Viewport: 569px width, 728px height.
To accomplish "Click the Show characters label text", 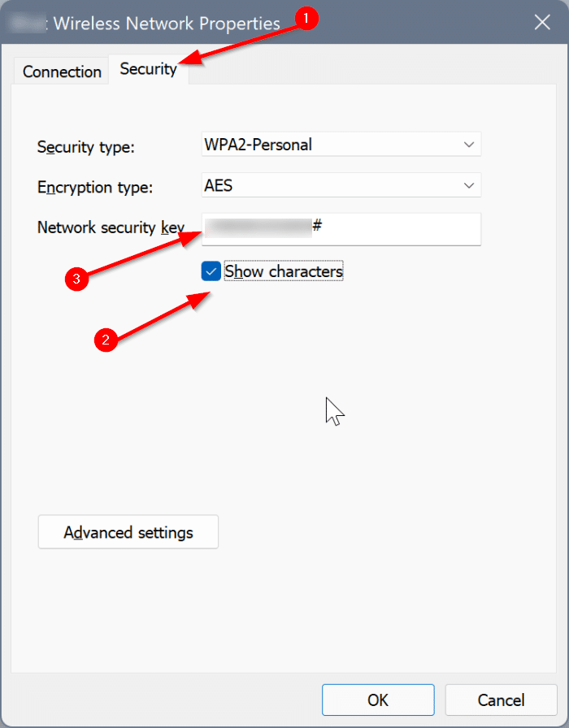I will pos(283,271).
